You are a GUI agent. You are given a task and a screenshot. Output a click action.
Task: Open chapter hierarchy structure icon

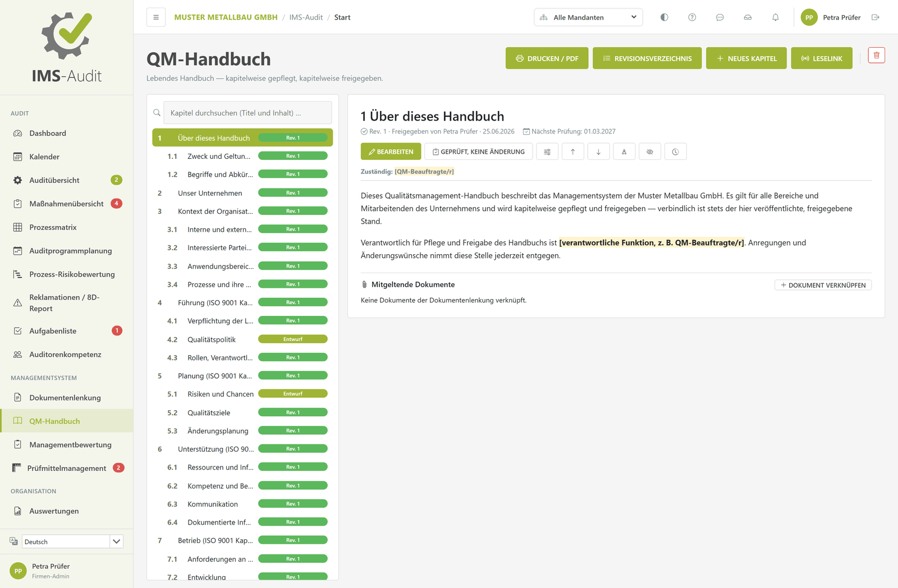click(624, 151)
